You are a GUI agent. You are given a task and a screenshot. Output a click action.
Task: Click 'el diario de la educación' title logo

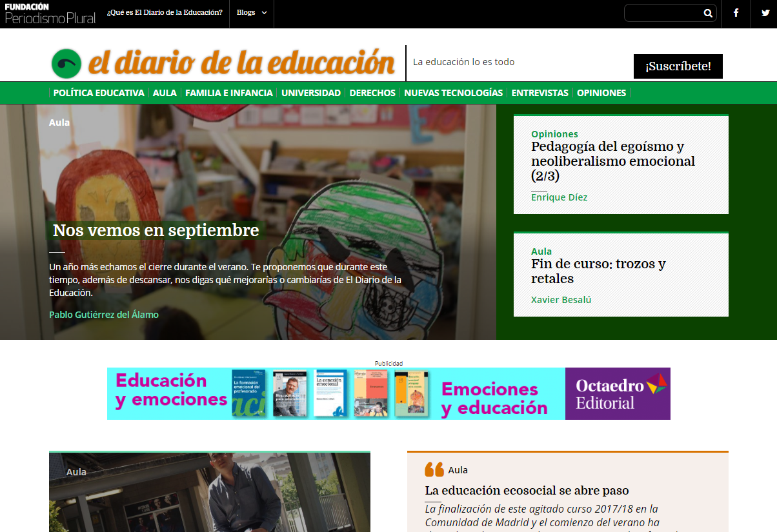(x=242, y=63)
